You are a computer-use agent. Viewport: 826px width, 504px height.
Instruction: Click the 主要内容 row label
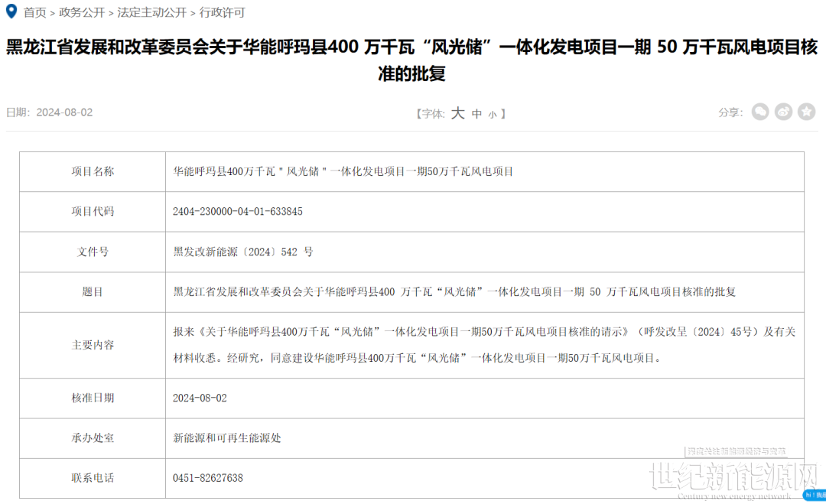(93, 345)
